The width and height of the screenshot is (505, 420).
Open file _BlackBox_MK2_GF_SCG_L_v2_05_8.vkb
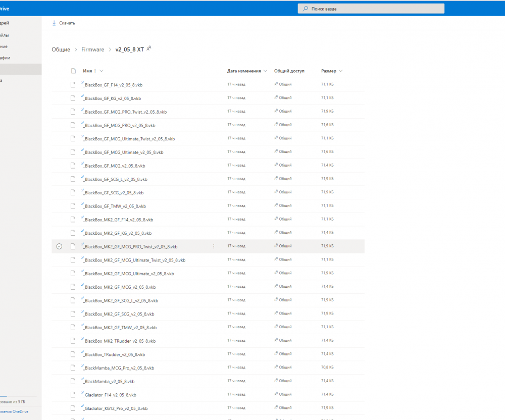pyautogui.click(x=121, y=301)
